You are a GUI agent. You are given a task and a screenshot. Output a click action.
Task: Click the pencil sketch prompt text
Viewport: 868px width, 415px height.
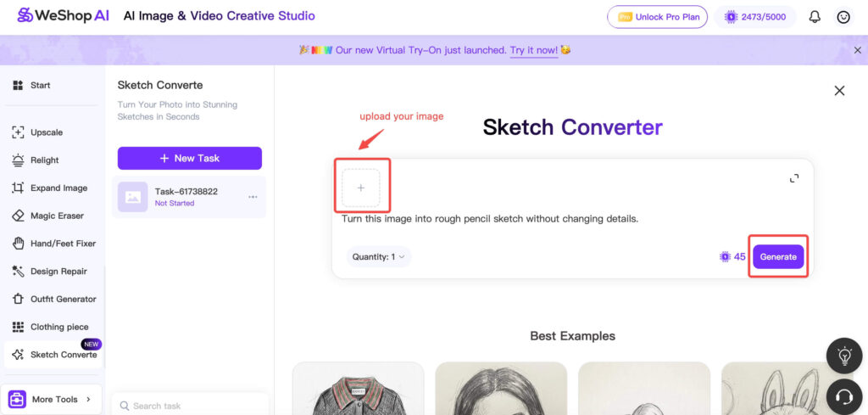point(490,219)
